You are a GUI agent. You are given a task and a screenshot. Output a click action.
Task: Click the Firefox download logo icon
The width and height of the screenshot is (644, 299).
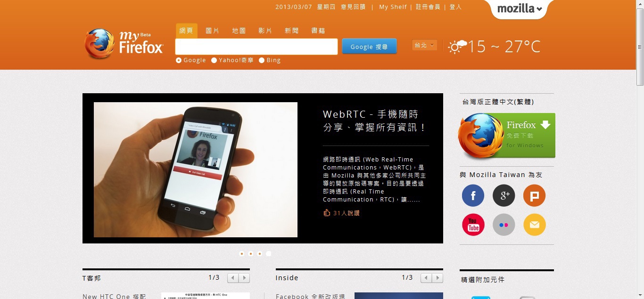tap(481, 136)
